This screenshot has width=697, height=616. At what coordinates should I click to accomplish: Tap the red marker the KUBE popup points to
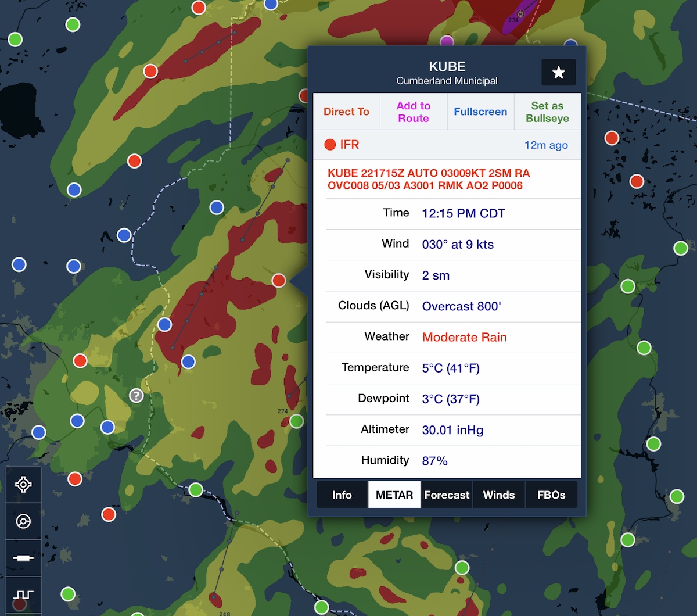pos(279,281)
